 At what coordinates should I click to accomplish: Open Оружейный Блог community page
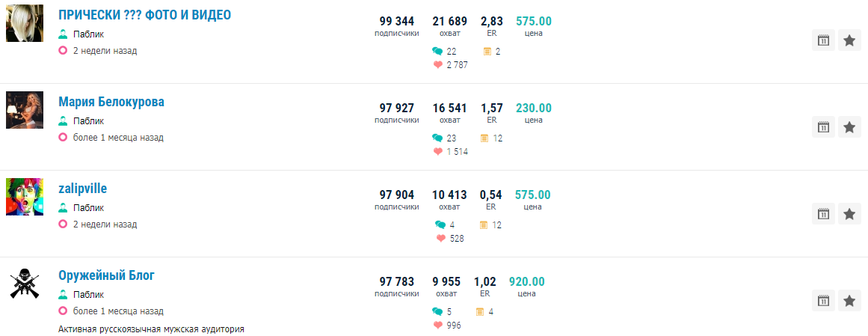click(x=106, y=275)
